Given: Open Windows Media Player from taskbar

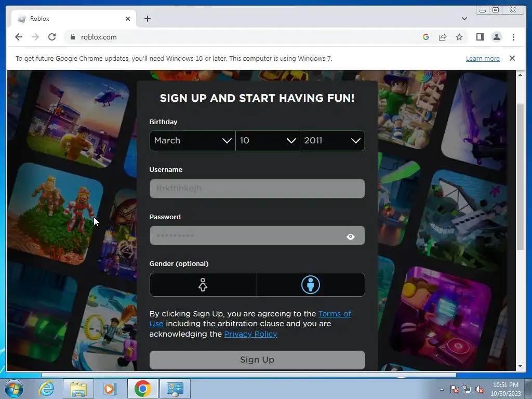Looking at the screenshot, I should point(110,389).
